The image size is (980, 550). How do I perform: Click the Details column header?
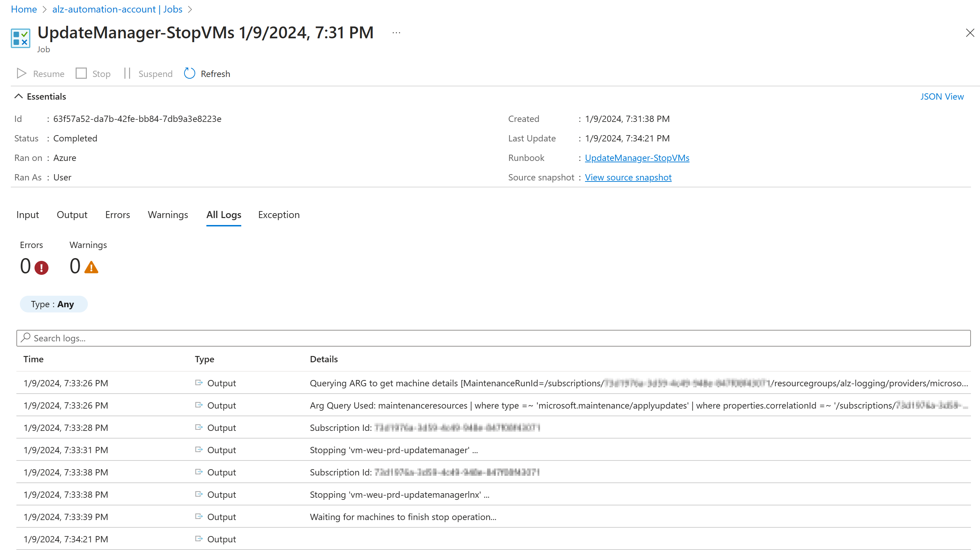point(324,359)
